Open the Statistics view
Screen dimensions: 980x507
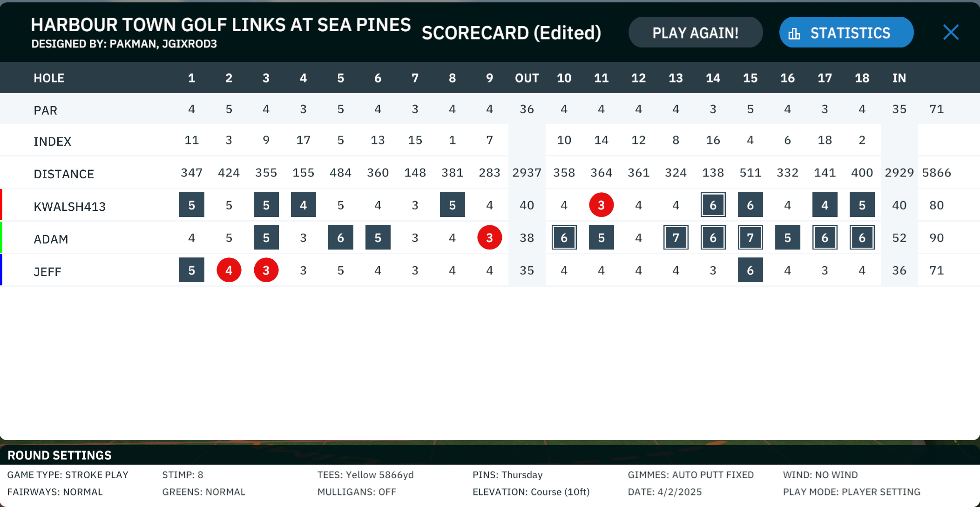pyautogui.click(x=846, y=32)
